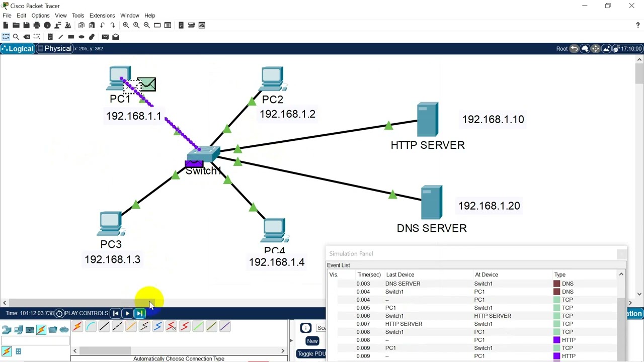Click the Create New Cluster cloud icon

coord(585,49)
